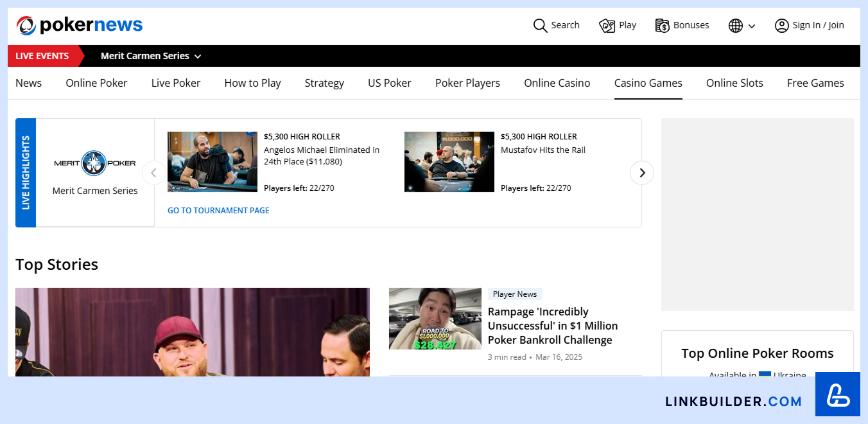Open Mustafov highlight thumbnail
This screenshot has height=424, width=868.
pos(449,162)
